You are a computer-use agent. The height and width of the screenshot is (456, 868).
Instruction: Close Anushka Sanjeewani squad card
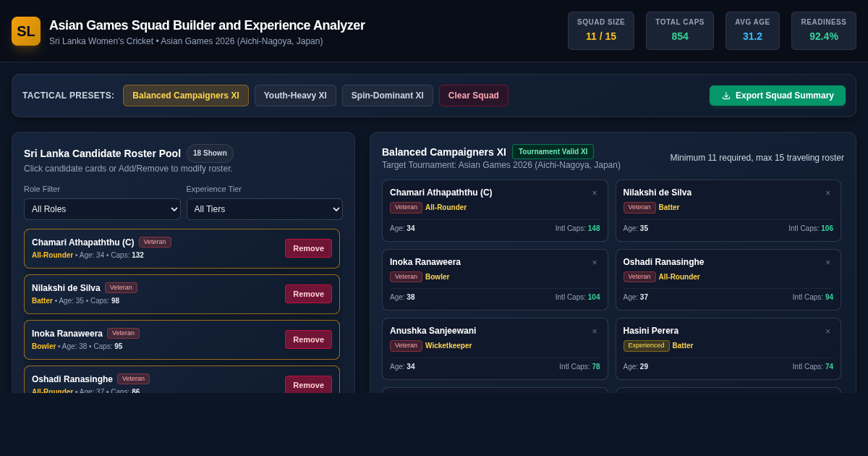[x=595, y=332]
